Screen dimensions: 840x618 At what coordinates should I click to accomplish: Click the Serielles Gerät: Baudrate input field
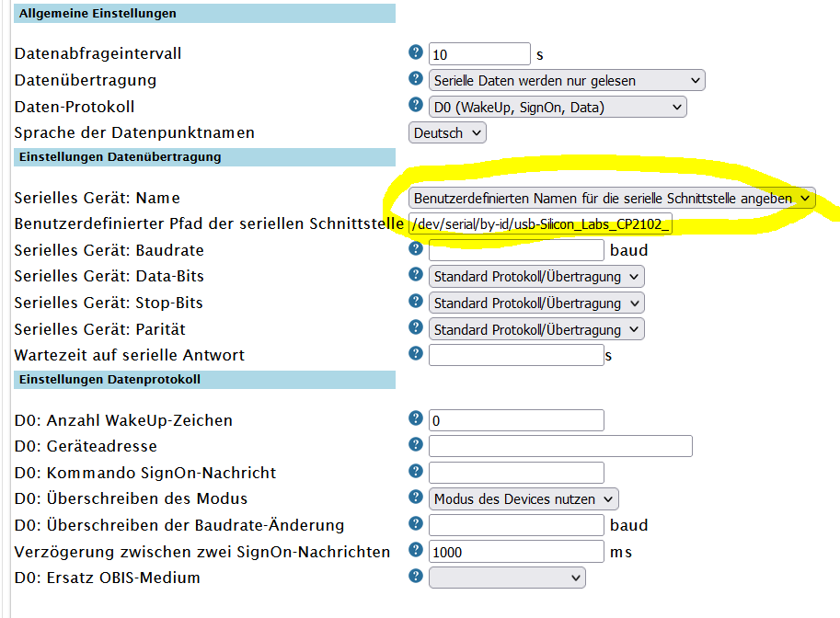click(x=516, y=250)
